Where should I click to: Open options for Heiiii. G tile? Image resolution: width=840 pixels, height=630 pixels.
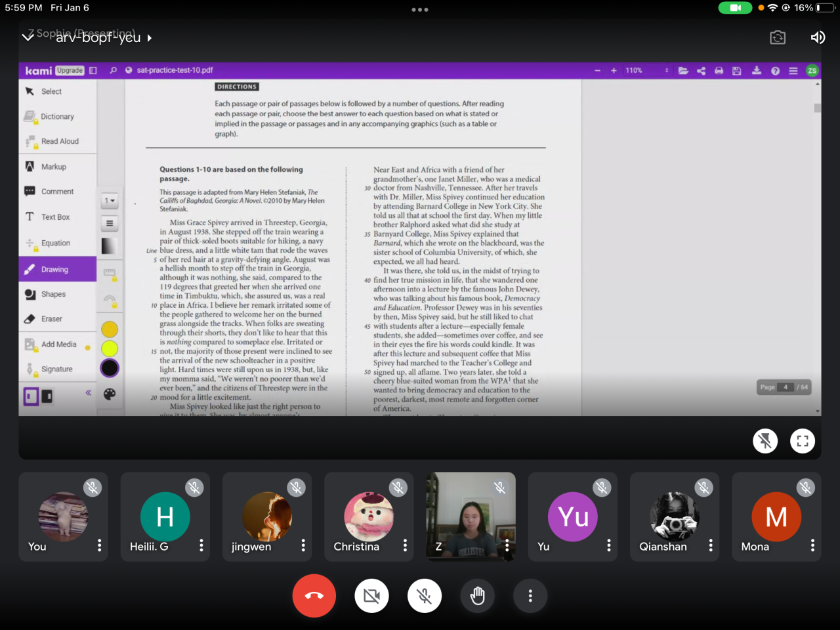[x=201, y=545]
